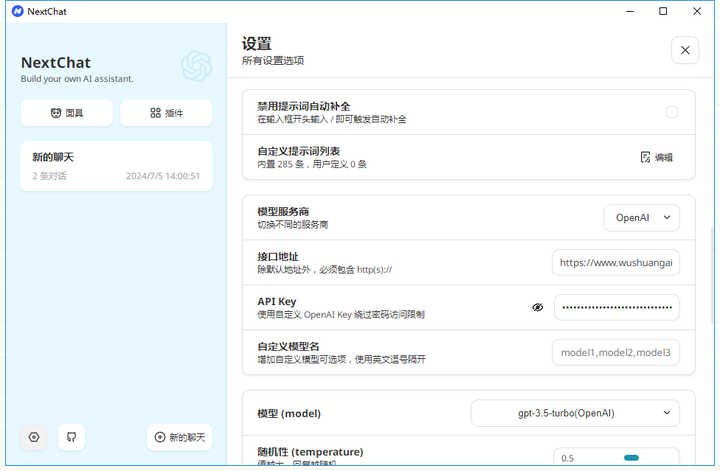Open the GitHub link icon in sidebar

tap(71, 437)
